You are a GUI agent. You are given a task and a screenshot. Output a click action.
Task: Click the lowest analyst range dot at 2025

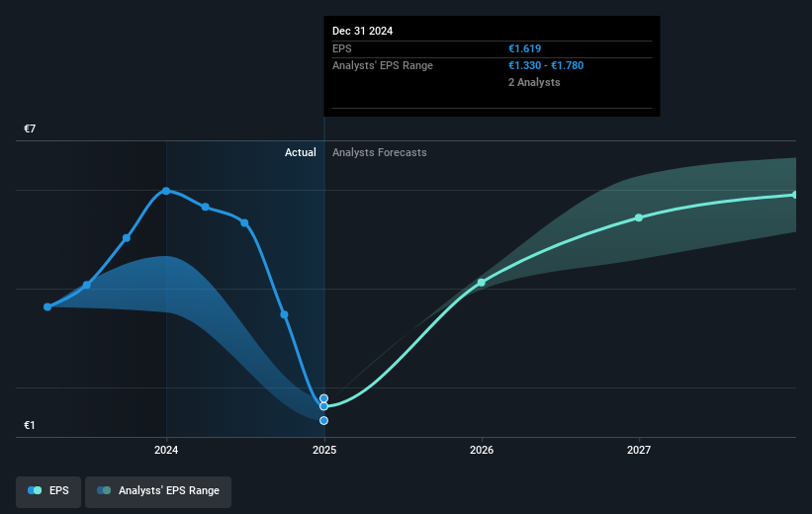coord(323,421)
